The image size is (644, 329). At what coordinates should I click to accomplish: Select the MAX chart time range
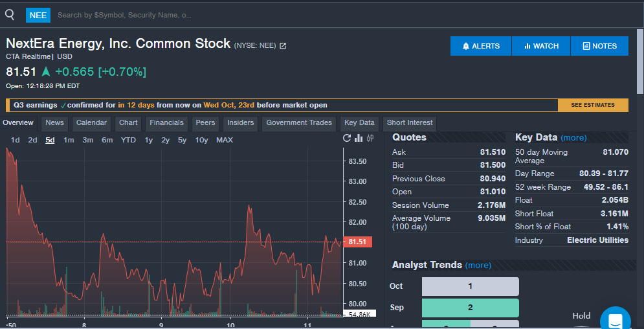click(x=225, y=140)
